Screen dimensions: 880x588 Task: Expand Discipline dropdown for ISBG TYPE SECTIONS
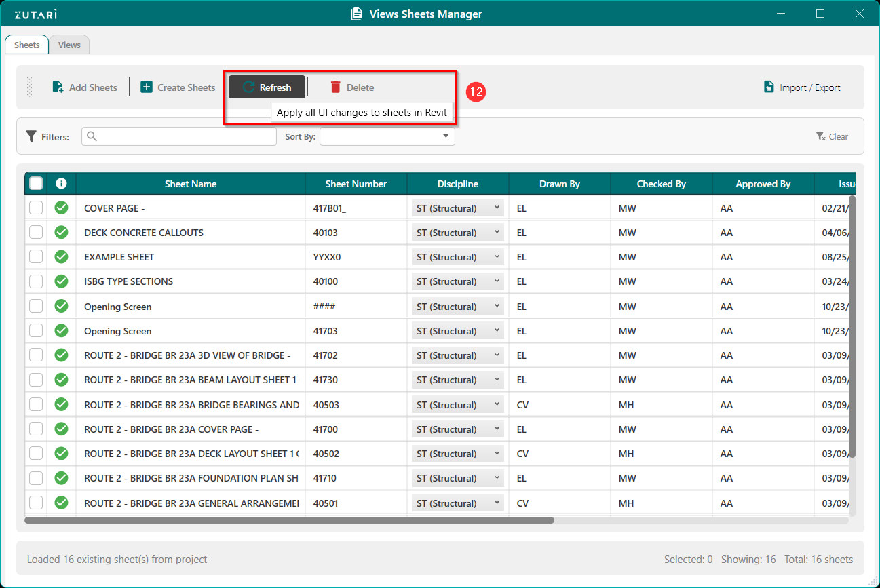coord(457,281)
